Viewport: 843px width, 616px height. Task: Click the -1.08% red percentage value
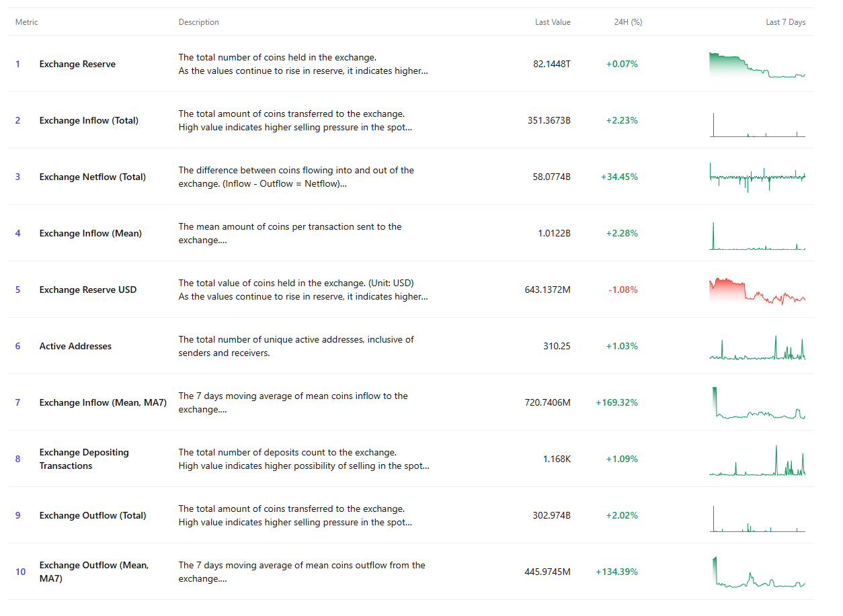pyautogui.click(x=622, y=290)
